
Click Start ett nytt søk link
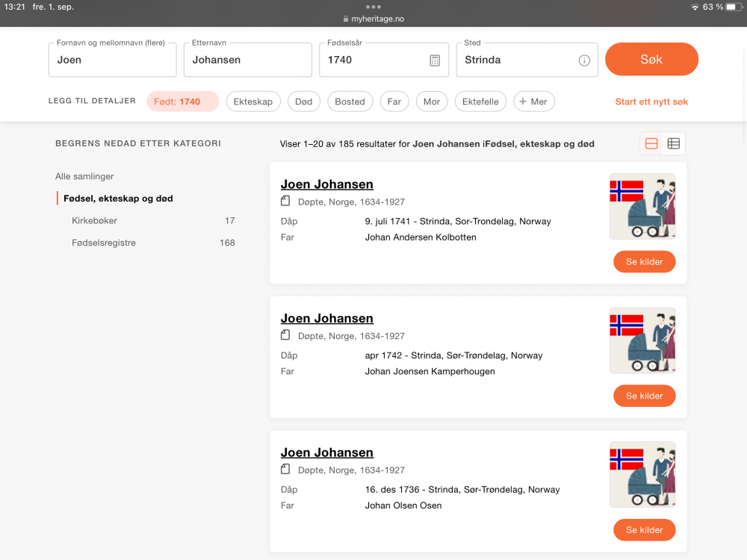click(x=651, y=102)
